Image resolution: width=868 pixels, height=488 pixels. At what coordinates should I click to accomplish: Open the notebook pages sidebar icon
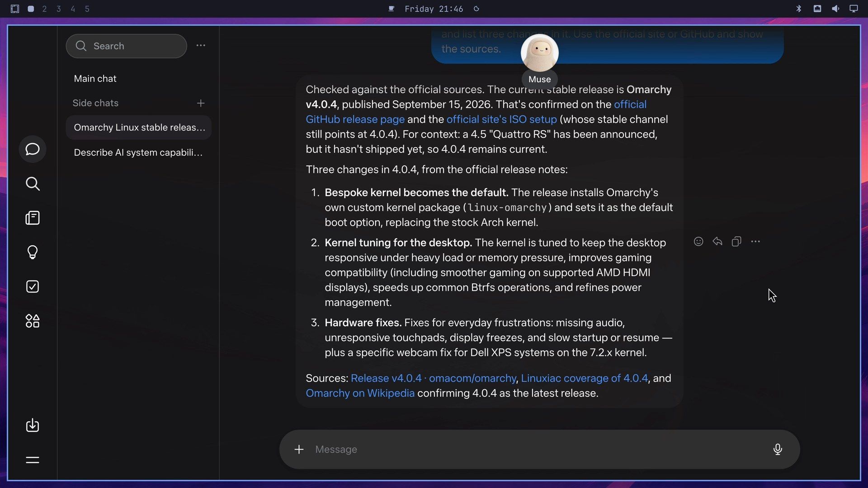pyautogui.click(x=33, y=218)
